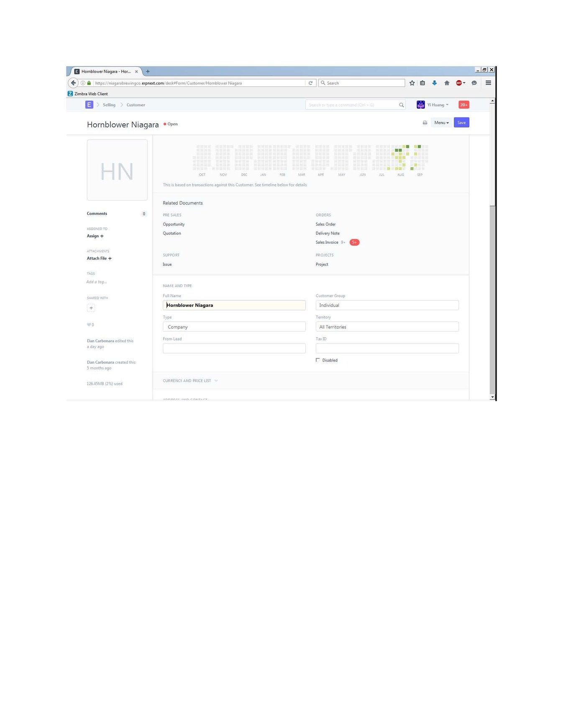Expand the Currency and Price List section

pyautogui.click(x=190, y=381)
